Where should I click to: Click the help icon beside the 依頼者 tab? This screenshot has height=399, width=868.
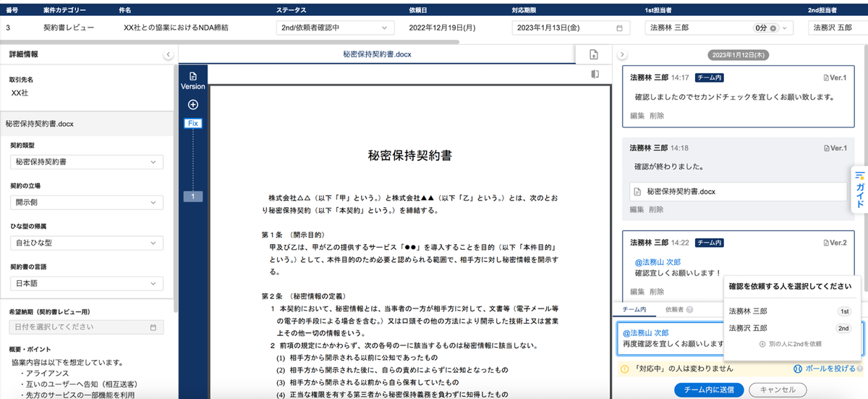point(690,310)
